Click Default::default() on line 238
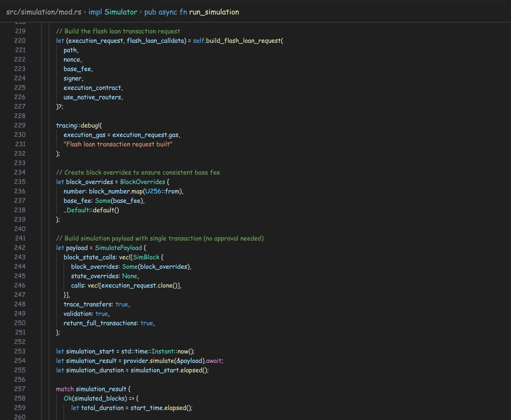Image resolution: width=511 pixels, height=420 pixels. click(x=93, y=210)
